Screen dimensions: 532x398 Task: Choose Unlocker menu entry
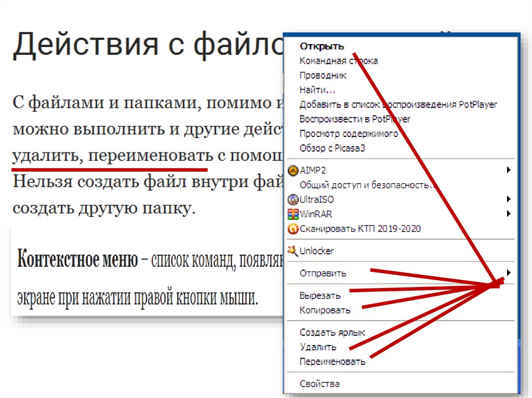[x=316, y=251]
